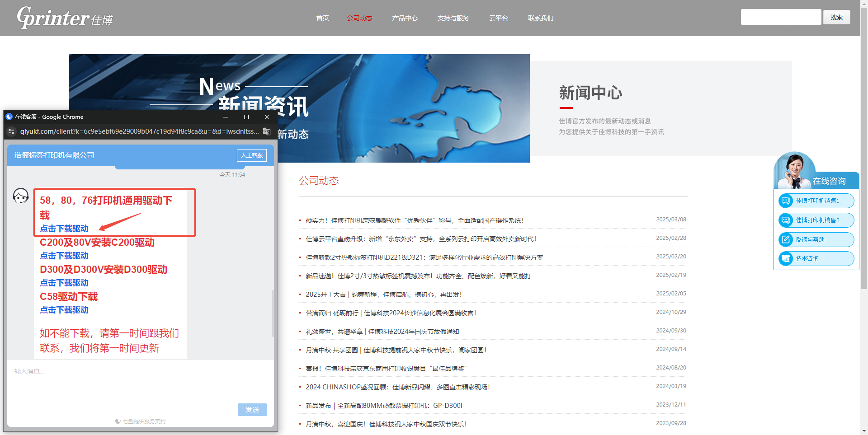This screenshot has height=435, width=868.
Task: Click the 今天 11:54 timestamp in chat
Action: [232, 174]
